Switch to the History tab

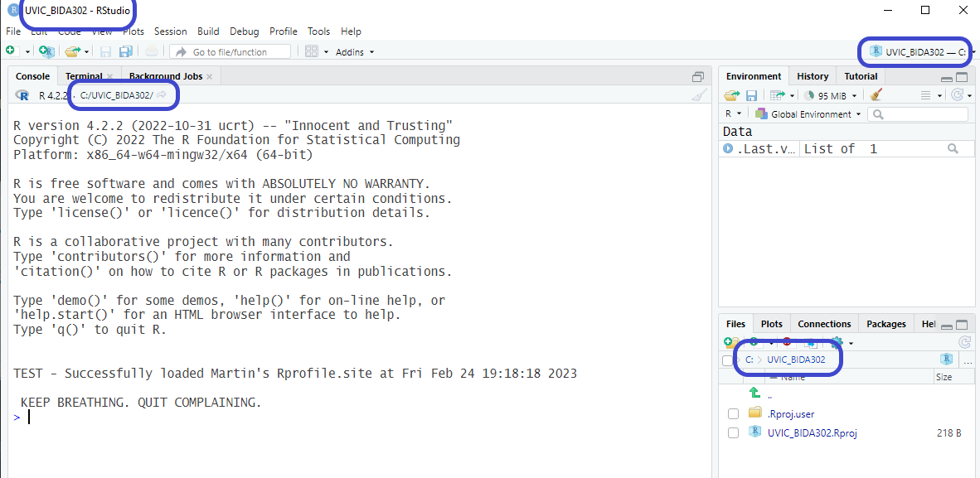813,76
